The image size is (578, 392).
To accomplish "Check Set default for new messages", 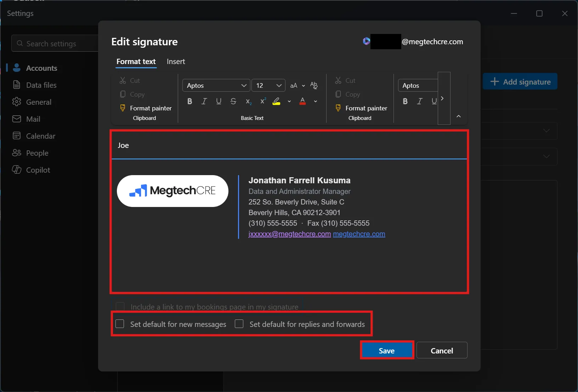I will (120, 324).
